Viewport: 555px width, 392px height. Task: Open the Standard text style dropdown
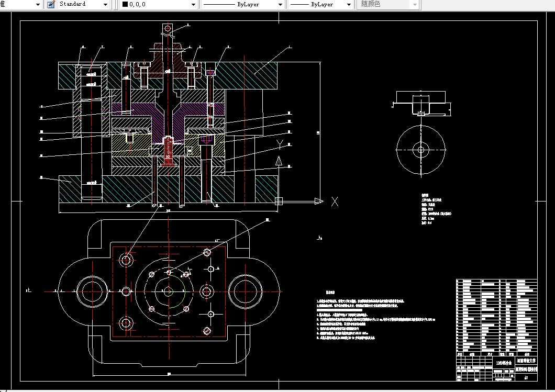[x=105, y=5]
